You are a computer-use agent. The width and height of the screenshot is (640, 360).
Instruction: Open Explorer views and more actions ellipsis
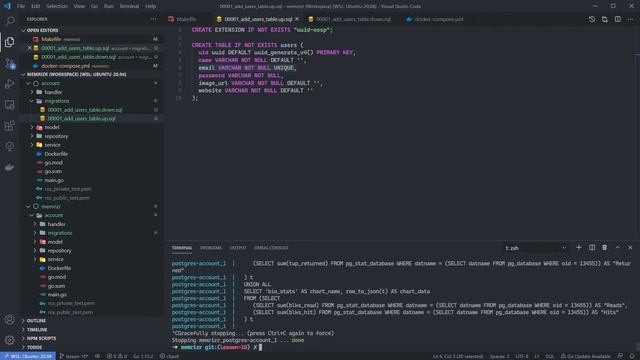pyautogui.click(x=153, y=19)
